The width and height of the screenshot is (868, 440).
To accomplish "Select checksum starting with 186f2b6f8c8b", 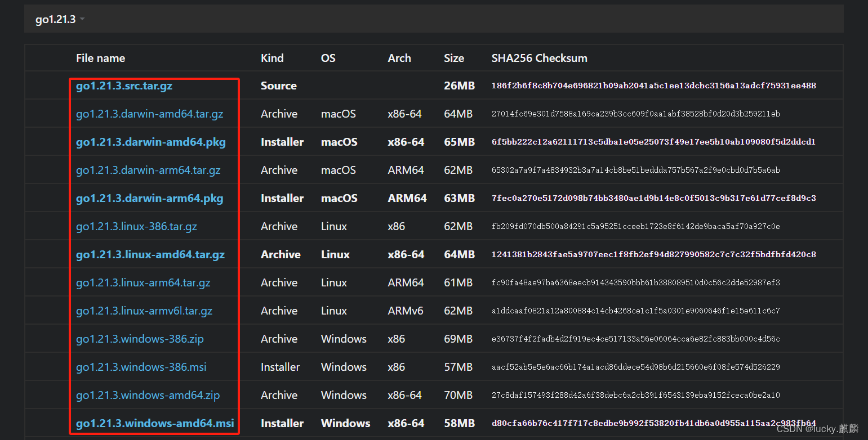I will pyautogui.click(x=654, y=86).
